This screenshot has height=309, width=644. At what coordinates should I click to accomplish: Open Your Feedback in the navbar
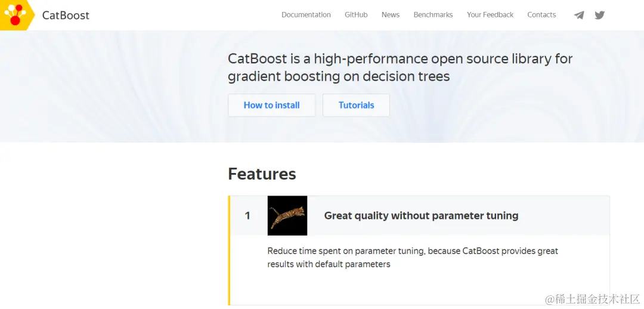pyautogui.click(x=490, y=15)
